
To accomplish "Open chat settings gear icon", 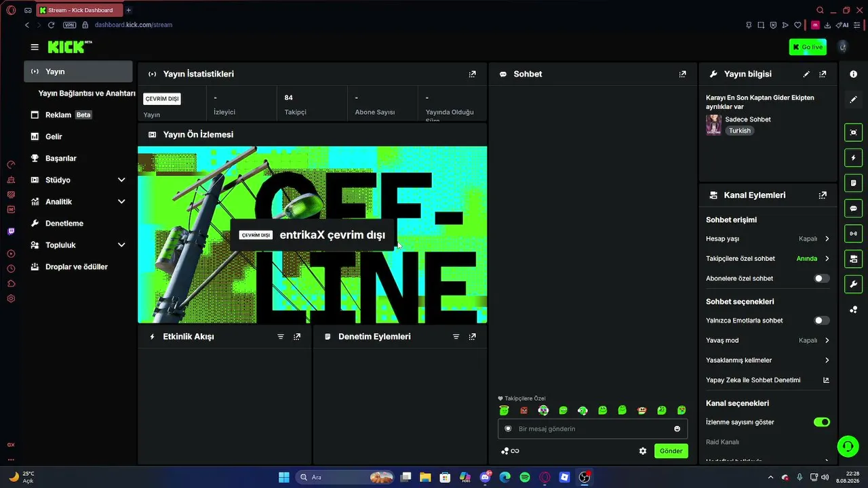I will click(x=642, y=451).
